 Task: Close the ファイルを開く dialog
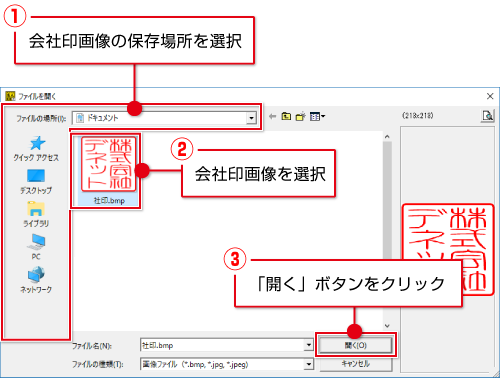click(490, 96)
